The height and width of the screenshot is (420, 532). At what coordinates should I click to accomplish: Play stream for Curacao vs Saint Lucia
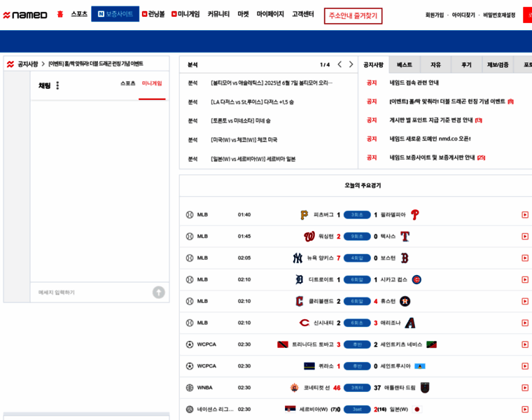click(525, 366)
